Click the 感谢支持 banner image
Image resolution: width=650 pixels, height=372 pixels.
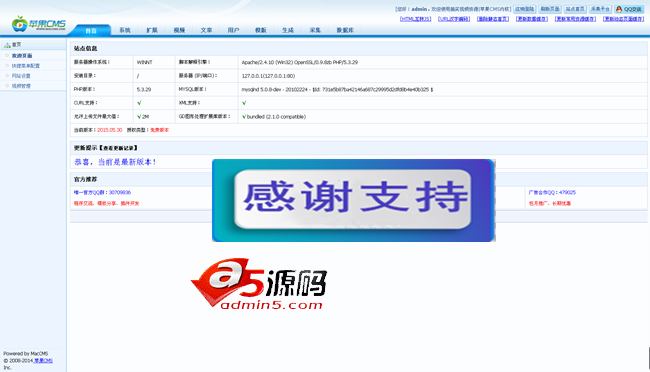354,200
